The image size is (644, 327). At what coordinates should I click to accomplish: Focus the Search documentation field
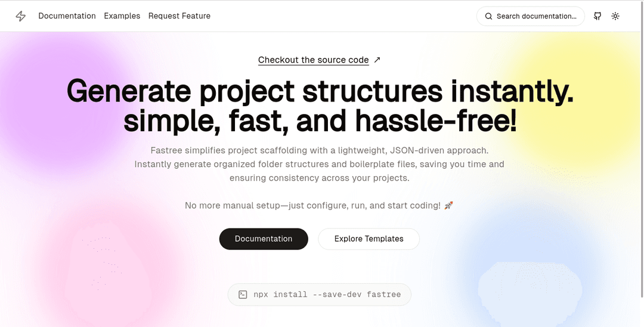click(530, 16)
